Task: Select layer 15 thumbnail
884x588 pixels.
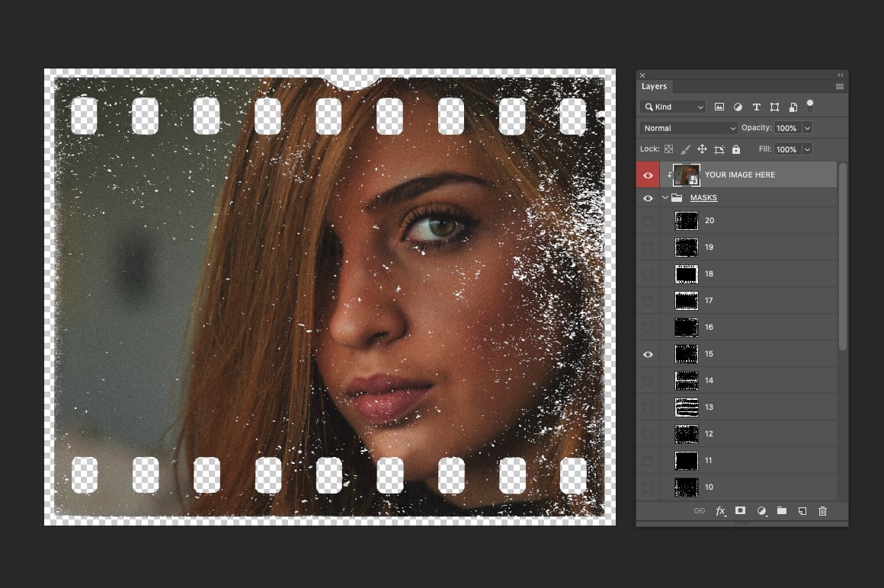Action: point(687,354)
